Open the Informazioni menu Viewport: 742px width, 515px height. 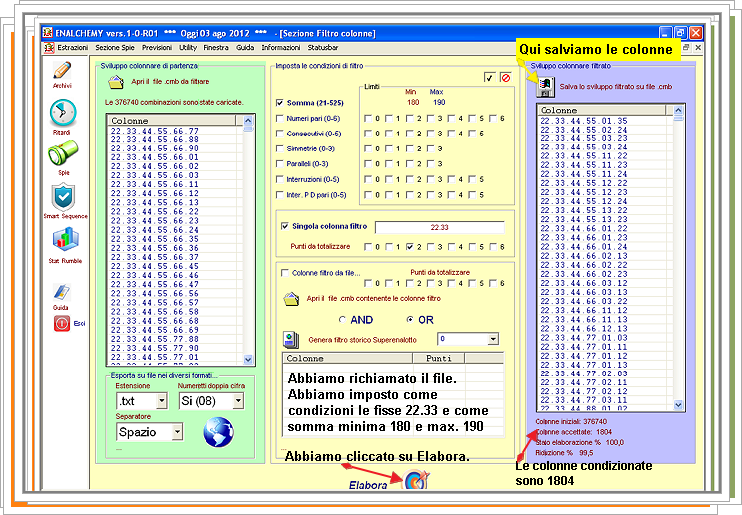click(281, 48)
